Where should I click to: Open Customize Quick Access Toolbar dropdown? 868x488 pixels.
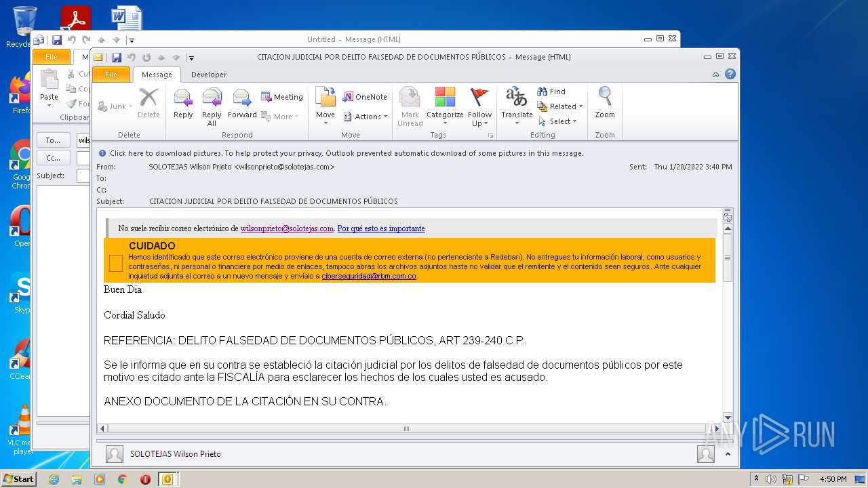[x=192, y=58]
